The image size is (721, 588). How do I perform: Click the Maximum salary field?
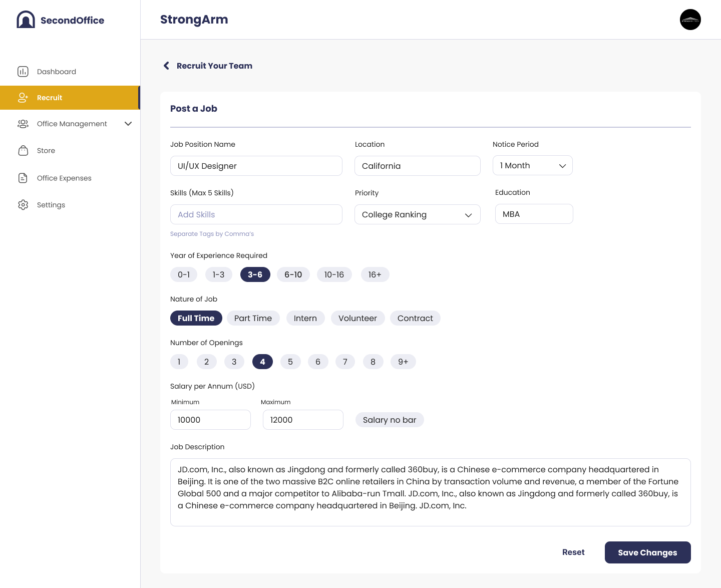(303, 420)
